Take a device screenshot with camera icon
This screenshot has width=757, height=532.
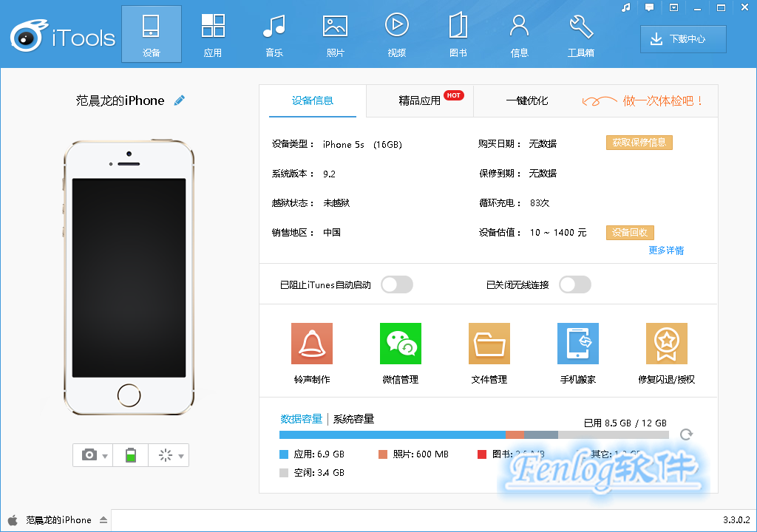[89, 454]
